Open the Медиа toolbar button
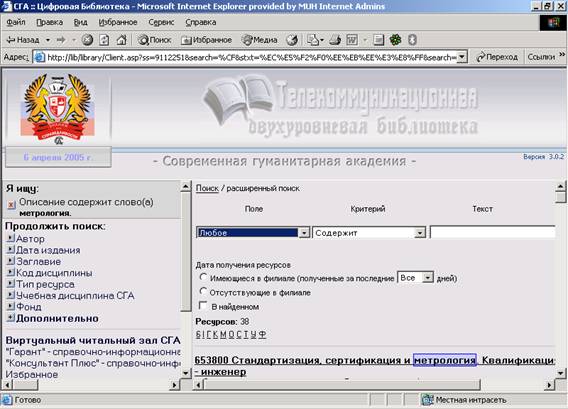568x409 pixels. click(x=260, y=40)
